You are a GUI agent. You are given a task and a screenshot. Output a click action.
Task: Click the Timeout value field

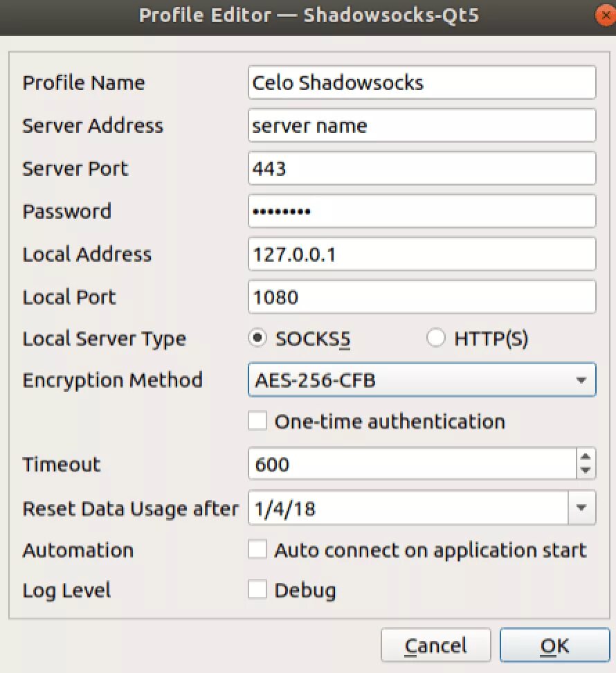[412, 464]
